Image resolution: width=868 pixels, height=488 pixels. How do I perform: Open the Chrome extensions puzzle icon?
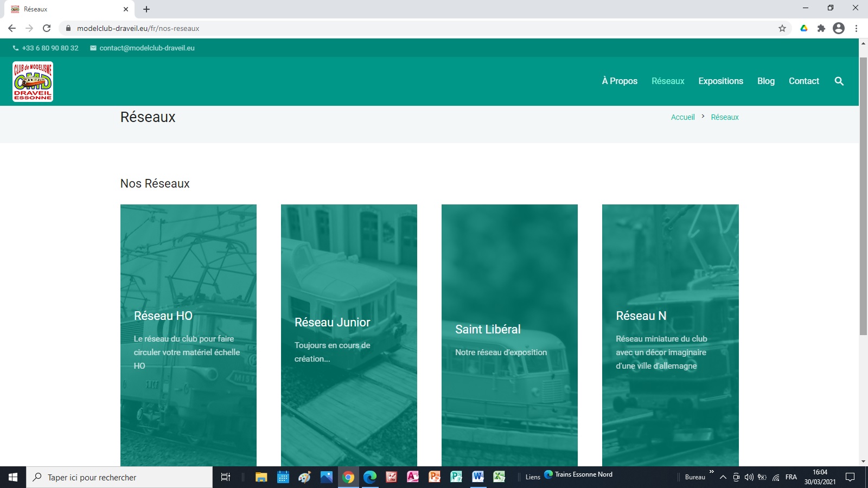click(x=821, y=28)
